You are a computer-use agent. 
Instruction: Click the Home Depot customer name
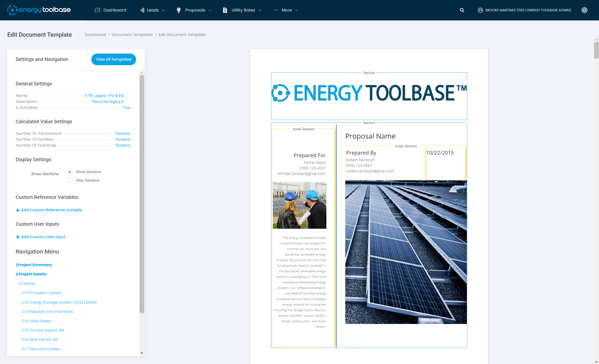(315, 163)
